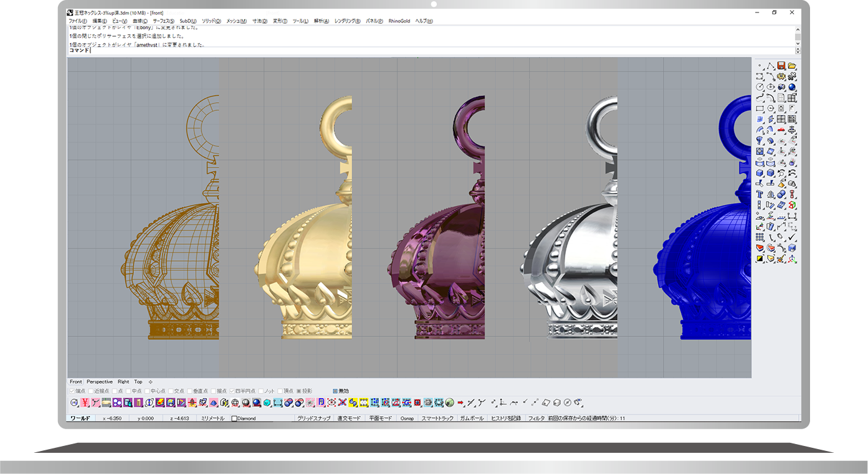Image resolution: width=868 pixels, height=474 pixels.
Task: Toggle グリッドスナップ in the status bar
Action: click(313, 419)
